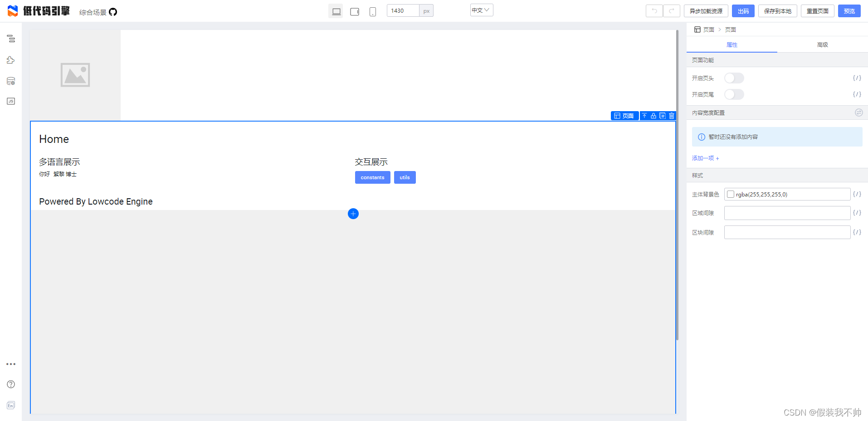Switch to the 高级 tab

click(822, 44)
